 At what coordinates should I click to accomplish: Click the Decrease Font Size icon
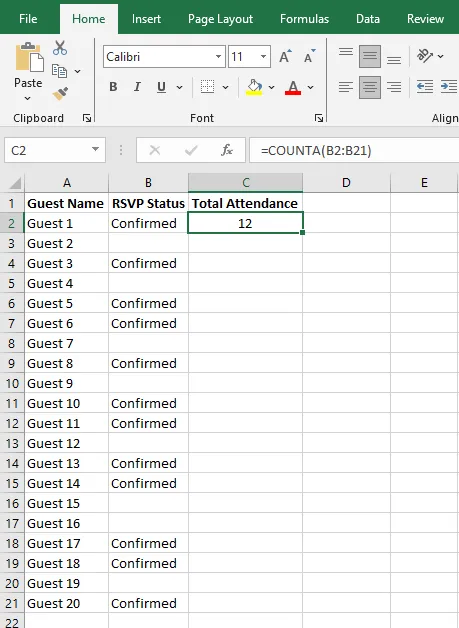point(310,57)
